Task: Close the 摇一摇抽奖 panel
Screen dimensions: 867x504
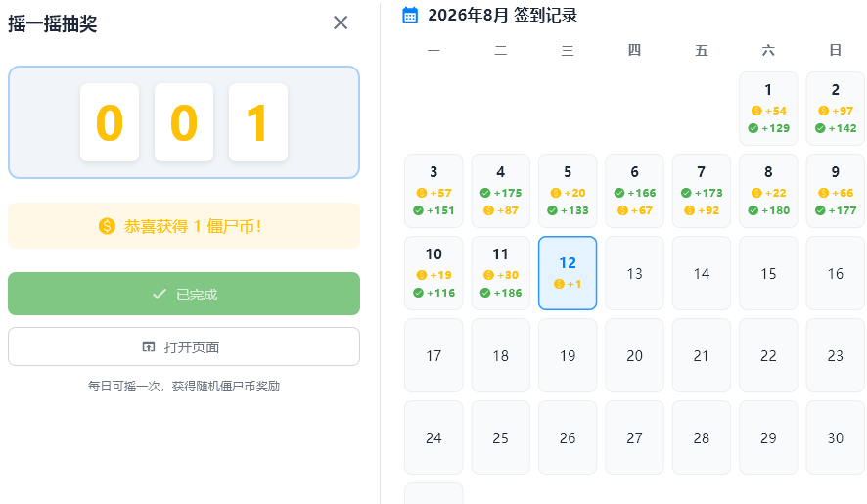Action: click(x=341, y=23)
